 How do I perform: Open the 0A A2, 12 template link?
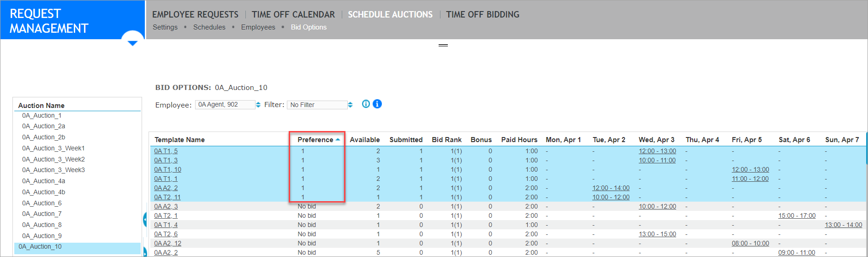click(x=168, y=243)
